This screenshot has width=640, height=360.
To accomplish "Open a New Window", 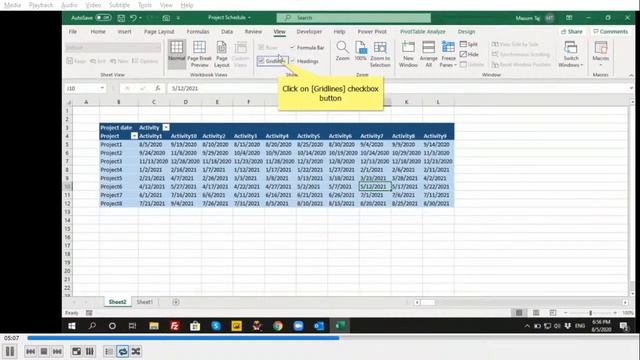I will tap(408, 53).
